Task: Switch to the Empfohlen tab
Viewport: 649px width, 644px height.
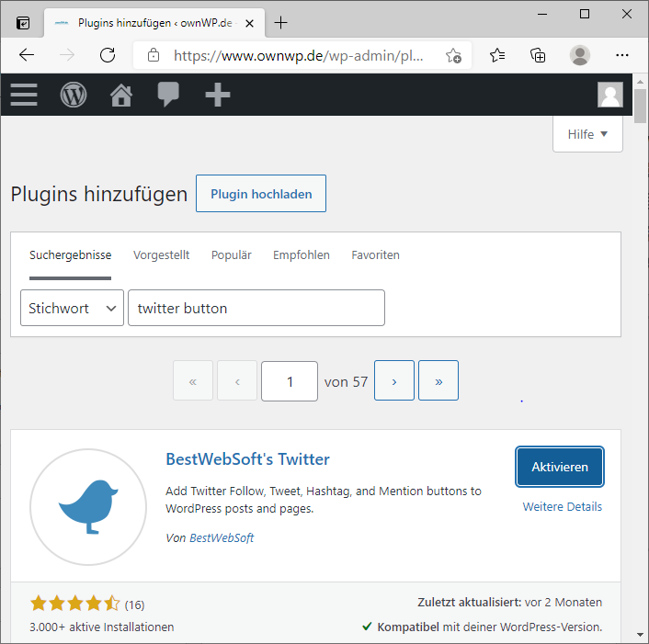Action: tap(302, 254)
